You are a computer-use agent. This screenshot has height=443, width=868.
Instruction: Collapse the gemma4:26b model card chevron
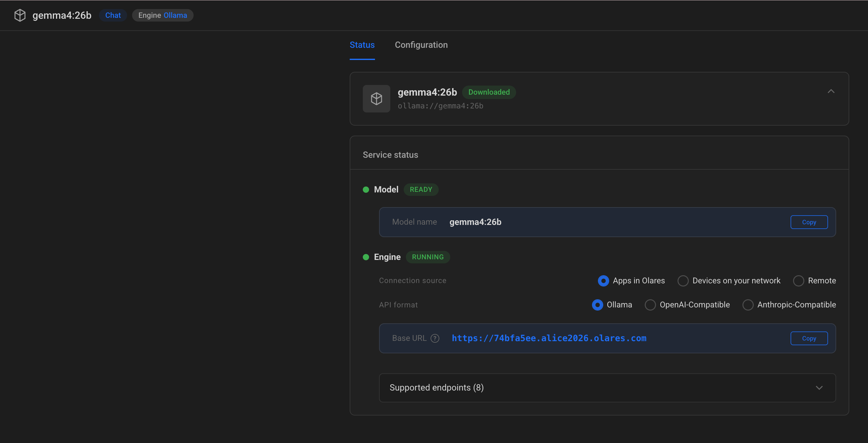pyautogui.click(x=831, y=91)
